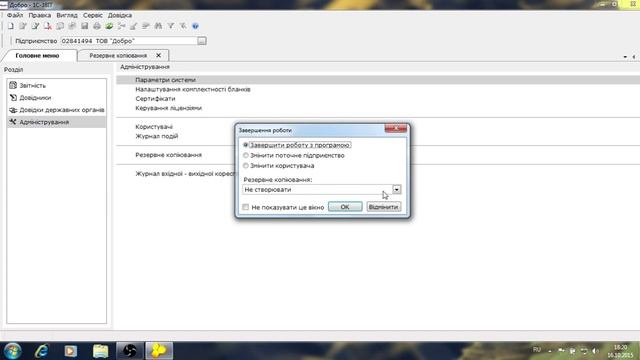Open the Вигляд menu

click(67, 15)
